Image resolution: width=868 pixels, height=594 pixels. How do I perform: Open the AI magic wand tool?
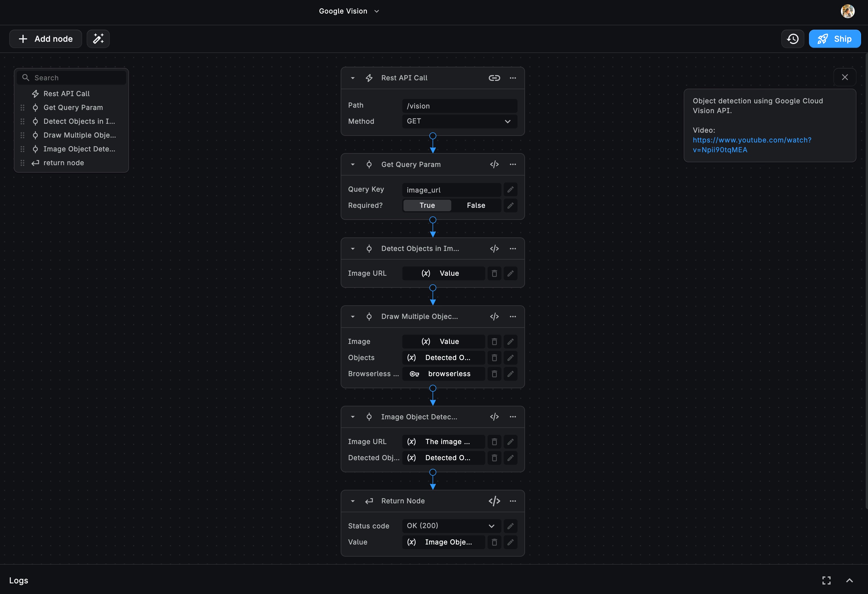98,39
